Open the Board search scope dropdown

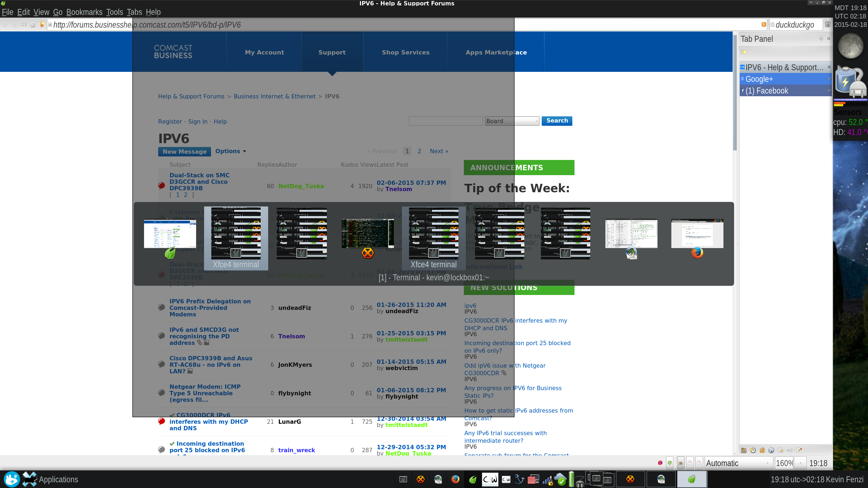[x=512, y=121]
